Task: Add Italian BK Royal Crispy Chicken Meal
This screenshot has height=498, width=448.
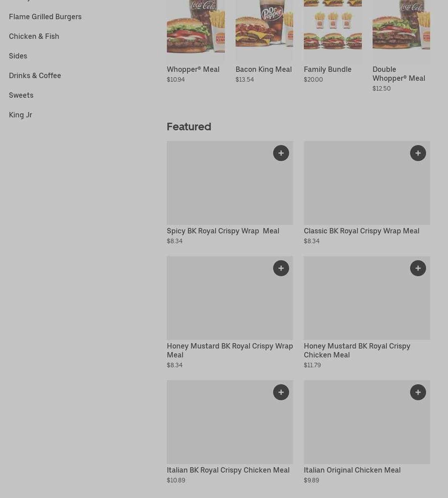Action: [x=281, y=392]
